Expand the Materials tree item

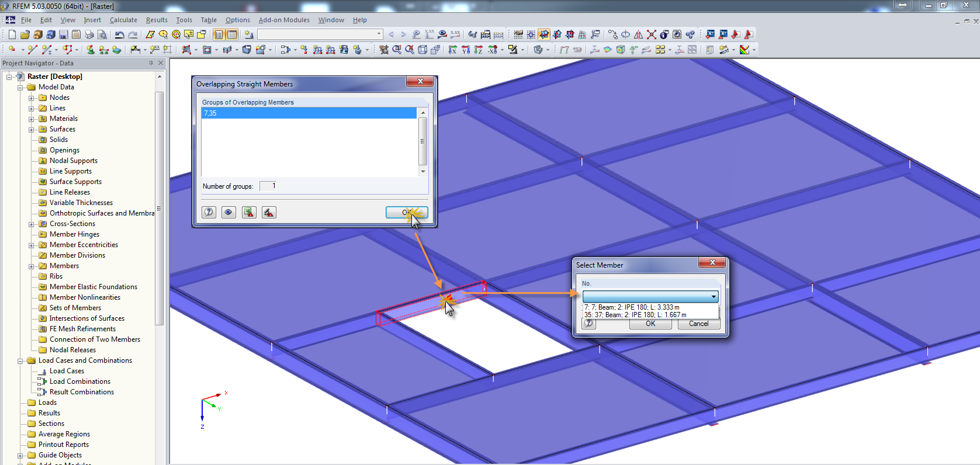(32, 119)
